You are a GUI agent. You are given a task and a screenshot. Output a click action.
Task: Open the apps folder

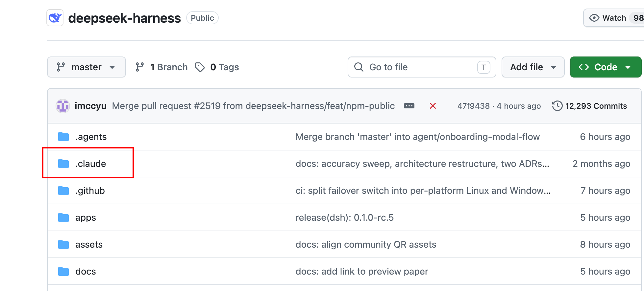86,217
